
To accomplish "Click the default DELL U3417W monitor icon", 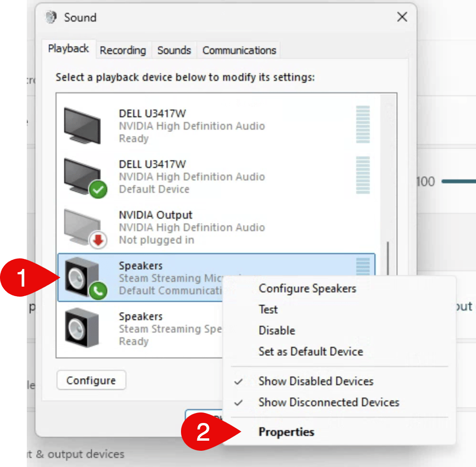I will [x=85, y=178].
